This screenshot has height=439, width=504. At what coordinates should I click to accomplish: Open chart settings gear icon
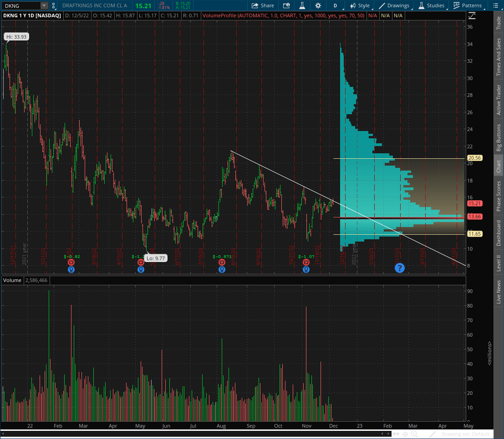(318, 5)
